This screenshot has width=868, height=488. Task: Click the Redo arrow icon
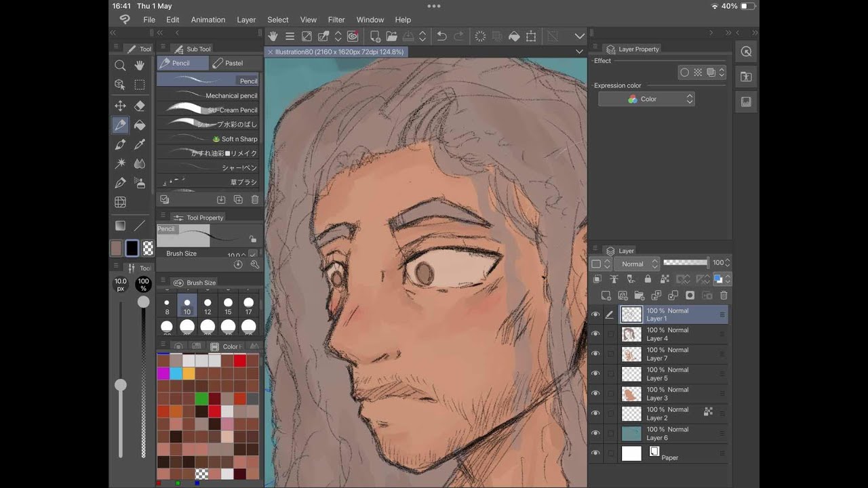point(458,37)
